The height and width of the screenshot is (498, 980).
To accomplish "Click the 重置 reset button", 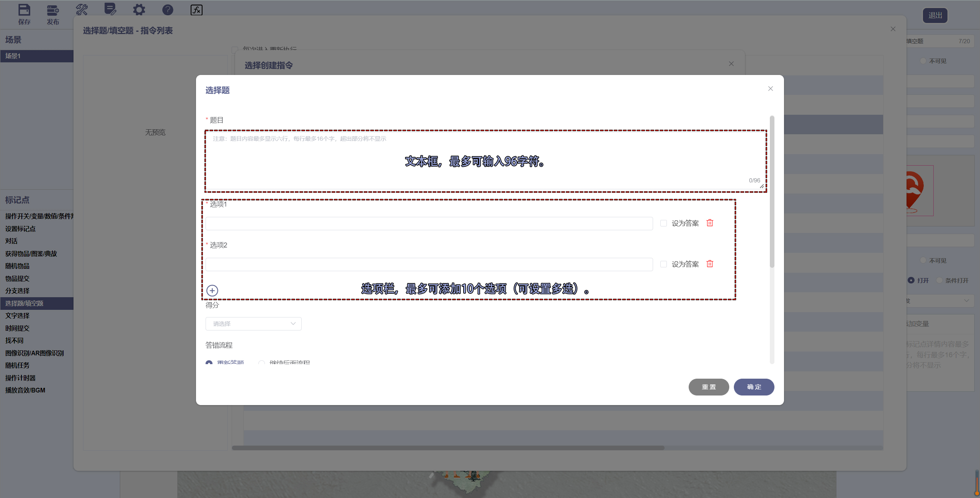I will pyautogui.click(x=709, y=387).
